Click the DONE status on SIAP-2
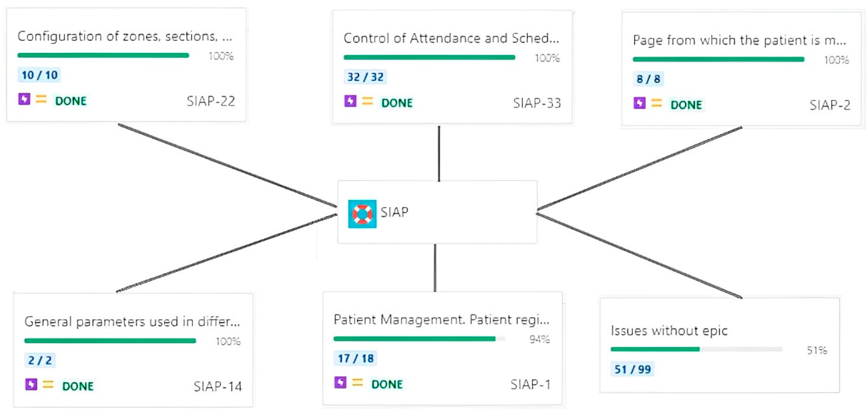 [686, 105]
